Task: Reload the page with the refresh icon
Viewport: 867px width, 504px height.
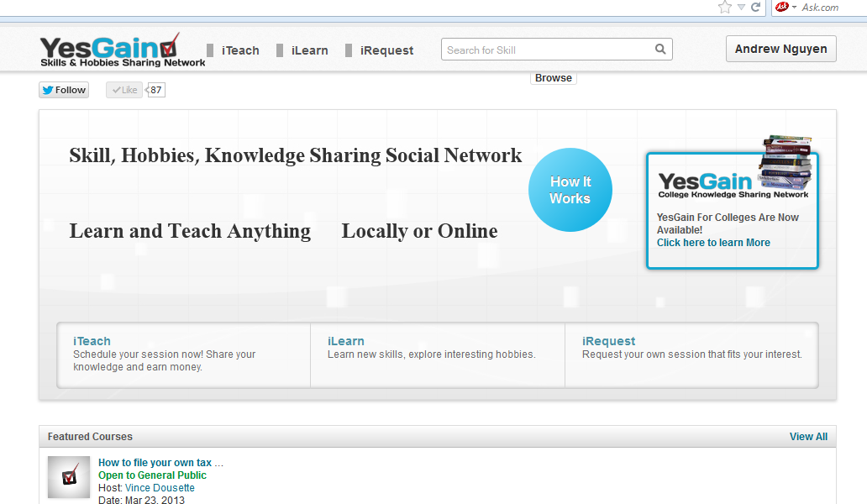Action: point(755,8)
